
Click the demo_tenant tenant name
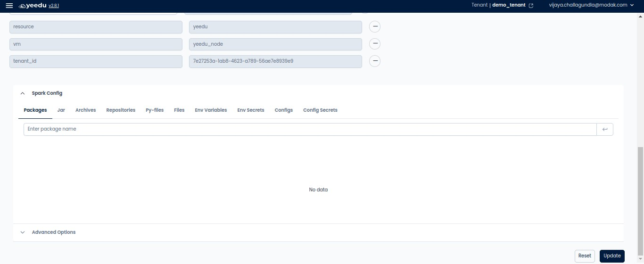click(509, 5)
